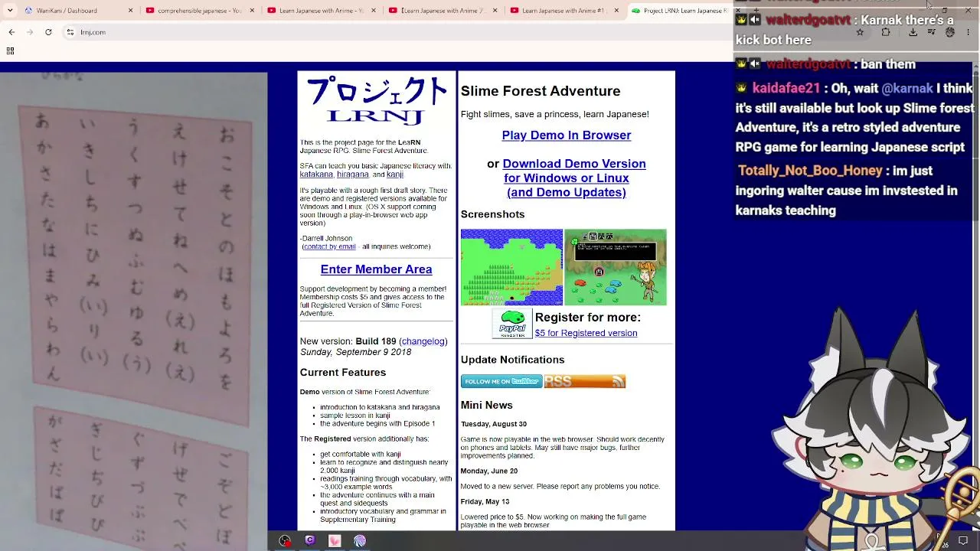Viewport: 980px width, 551px height.
Task: Open the purple C app in the taskbar
Action: (310, 541)
